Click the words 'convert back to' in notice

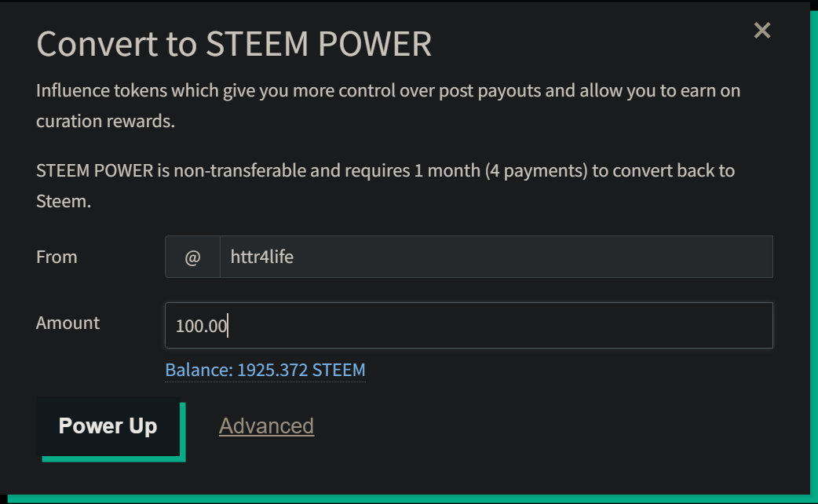click(663, 170)
